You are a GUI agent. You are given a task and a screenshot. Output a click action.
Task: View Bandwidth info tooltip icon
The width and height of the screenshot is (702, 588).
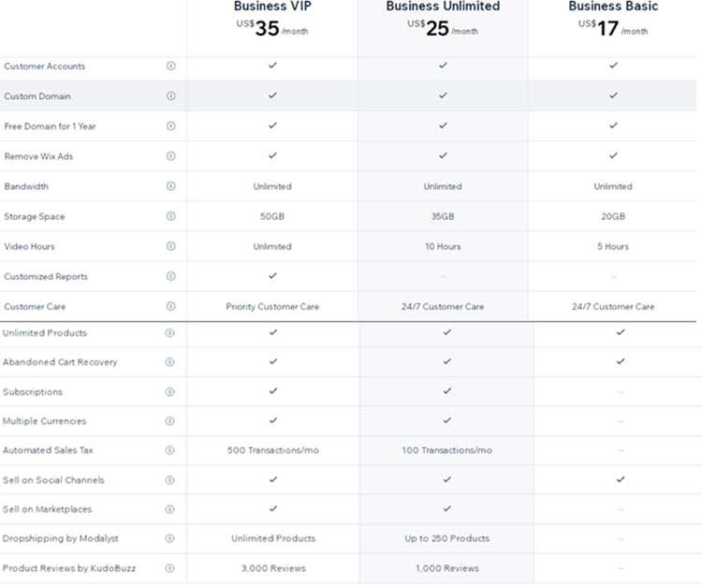pyautogui.click(x=171, y=186)
